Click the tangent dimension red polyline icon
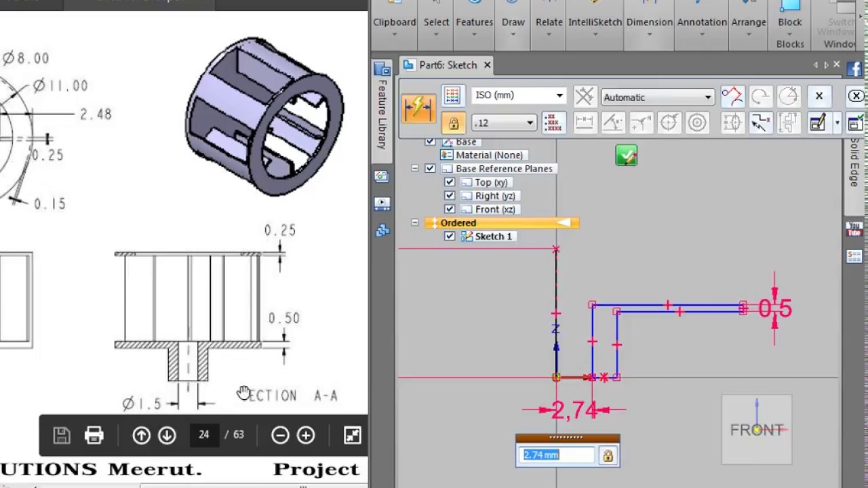The image size is (868, 488). coord(732,96)
